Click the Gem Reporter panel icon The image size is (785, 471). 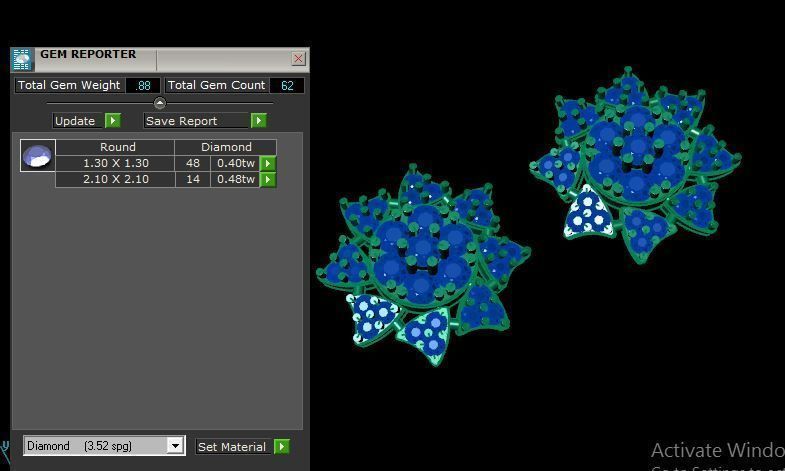click(22, 60)
